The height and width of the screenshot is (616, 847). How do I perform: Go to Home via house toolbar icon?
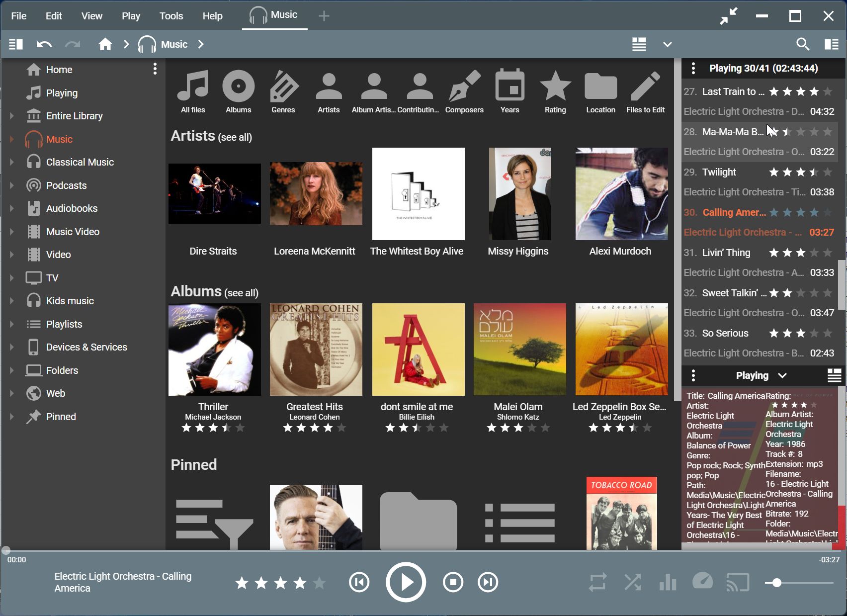[x=105, y=44]
